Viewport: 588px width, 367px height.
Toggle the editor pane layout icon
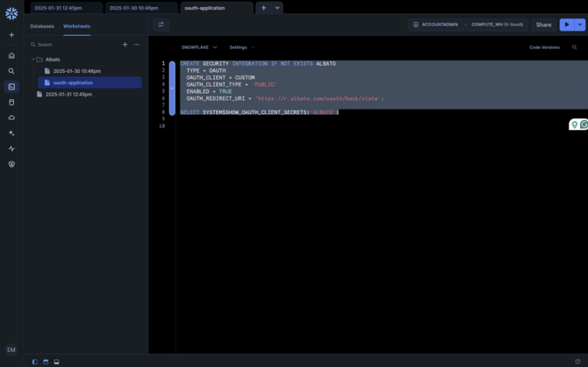pyautogui.click(x=46, y=362)
